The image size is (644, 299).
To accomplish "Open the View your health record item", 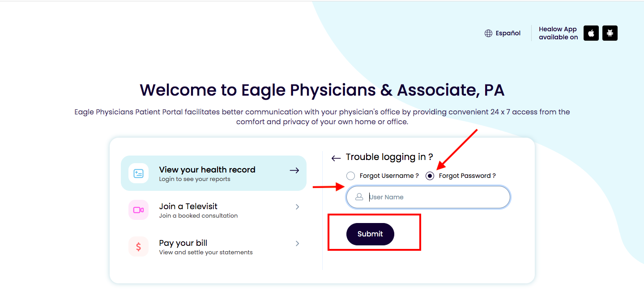I will 213,173.
